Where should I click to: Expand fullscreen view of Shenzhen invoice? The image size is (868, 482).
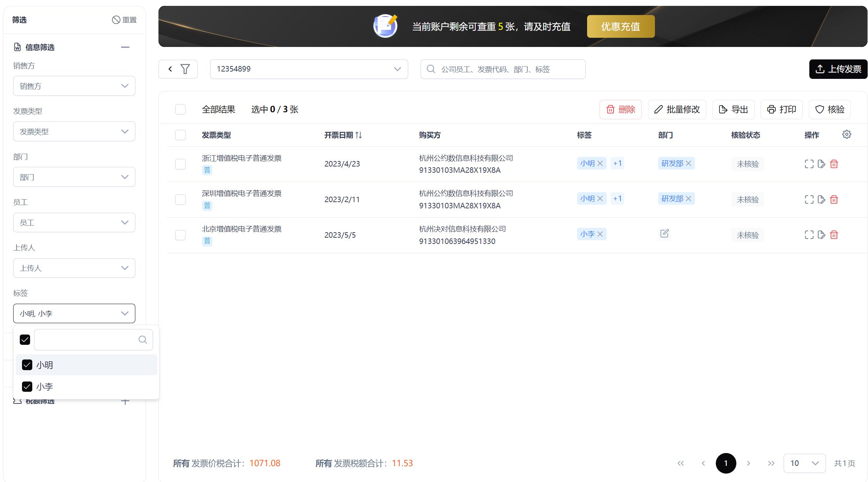coord(809,200)
